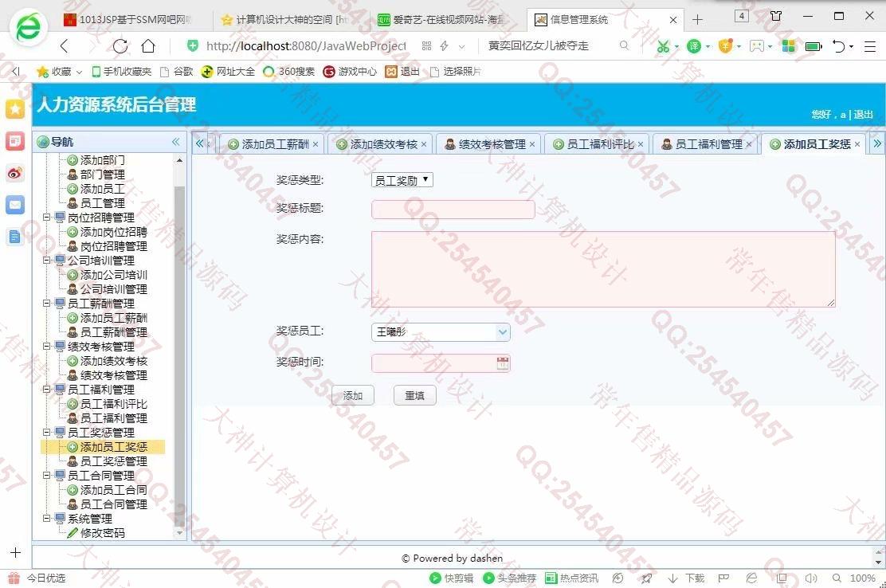The image size is (886, 588).
Task: Open the favorites star in the left sidebar
Action: pos(14,108)
